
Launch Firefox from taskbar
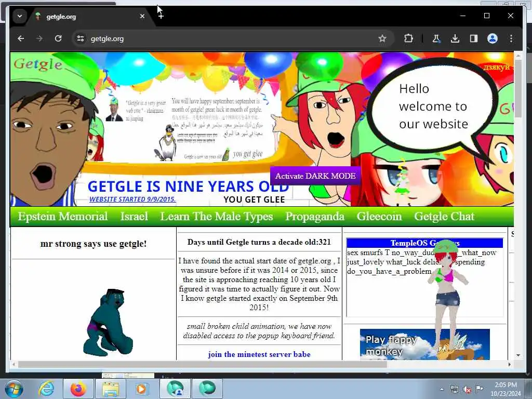tap(78, 389)
